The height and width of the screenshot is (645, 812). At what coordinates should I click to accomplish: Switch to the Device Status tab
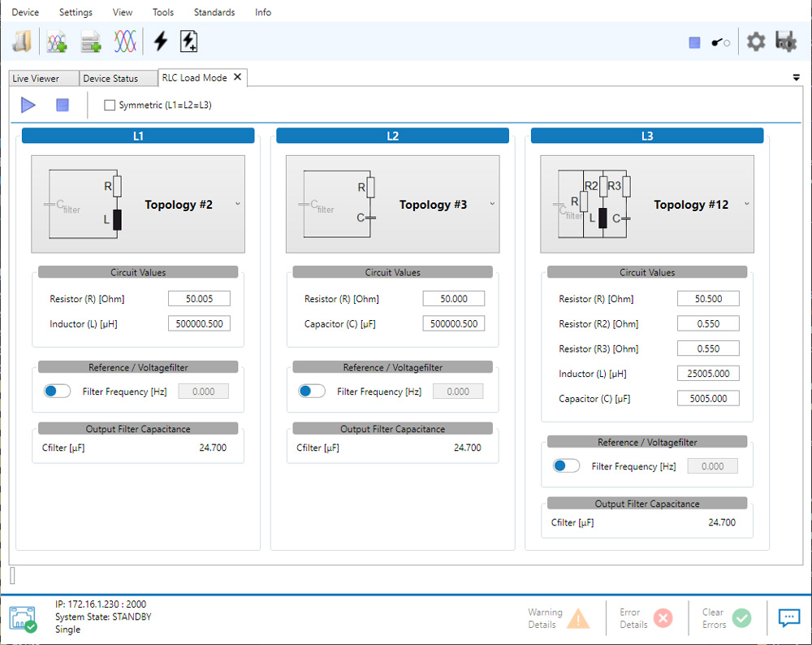click(x=110, y=79)
